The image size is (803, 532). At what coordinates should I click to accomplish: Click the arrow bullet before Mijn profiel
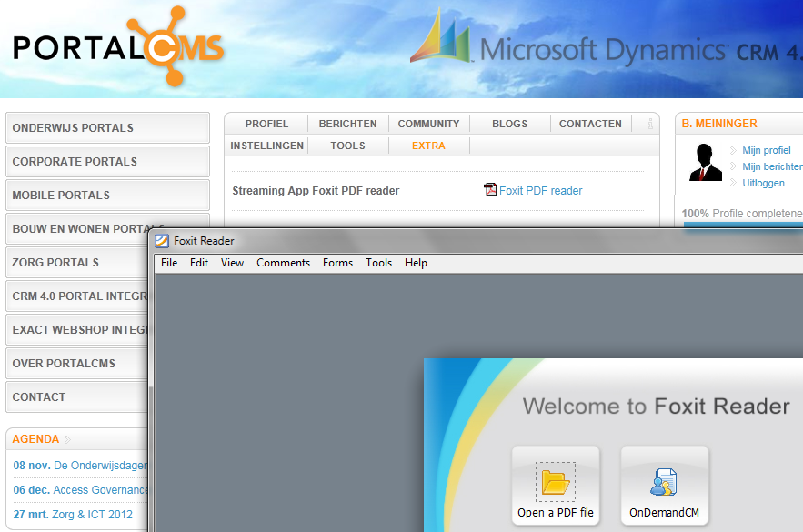coord(733,150)
